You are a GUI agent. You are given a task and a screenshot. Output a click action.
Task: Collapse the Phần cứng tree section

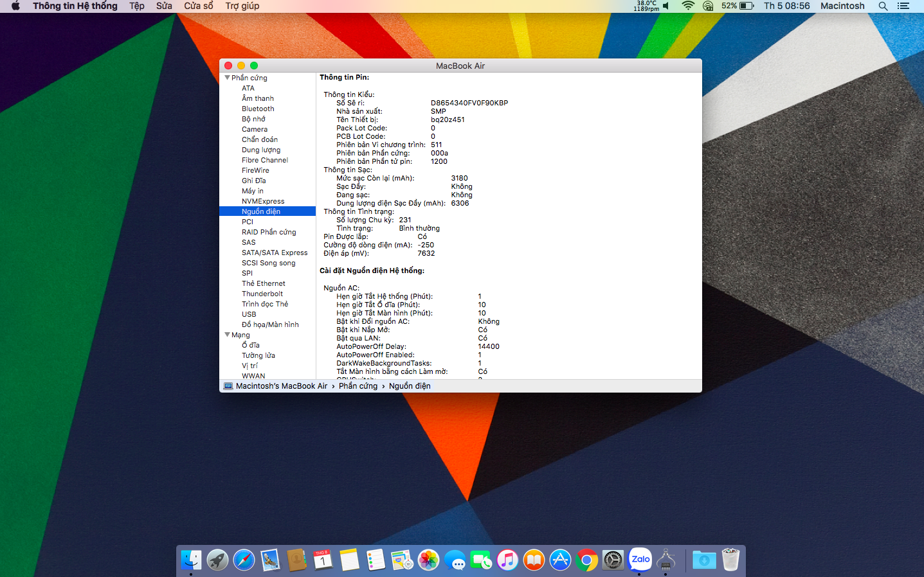(227, 78)
